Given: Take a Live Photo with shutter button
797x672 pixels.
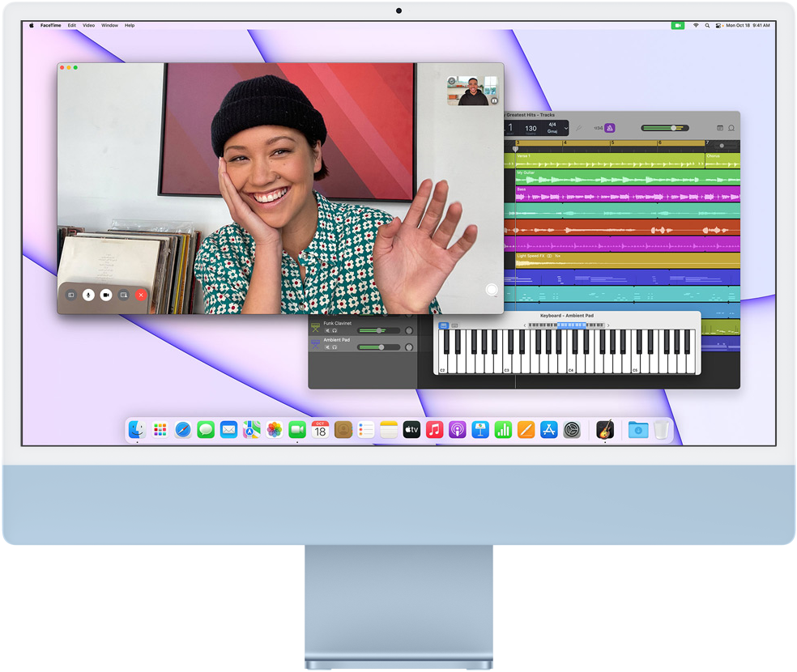Looking at the screenshot, I should pyautogui.click(x=491, y=290).
